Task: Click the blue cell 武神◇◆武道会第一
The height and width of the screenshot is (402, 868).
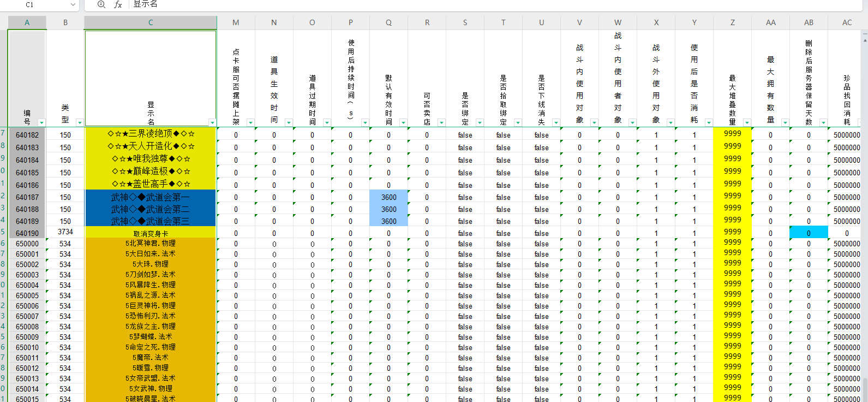Action: tap(151, 197)
